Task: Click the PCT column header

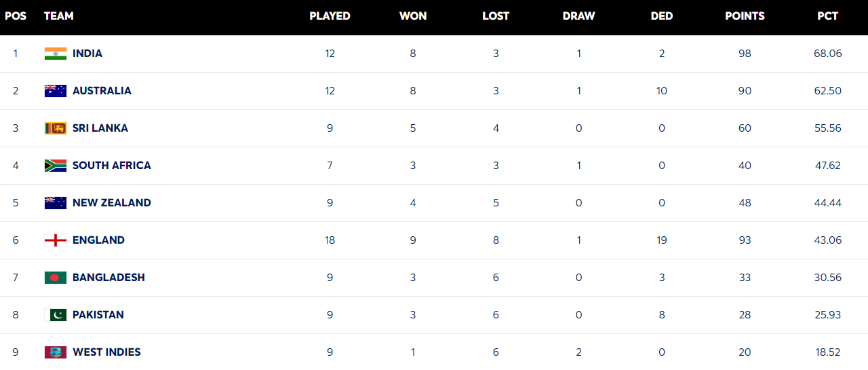Action: pos(828,16)
